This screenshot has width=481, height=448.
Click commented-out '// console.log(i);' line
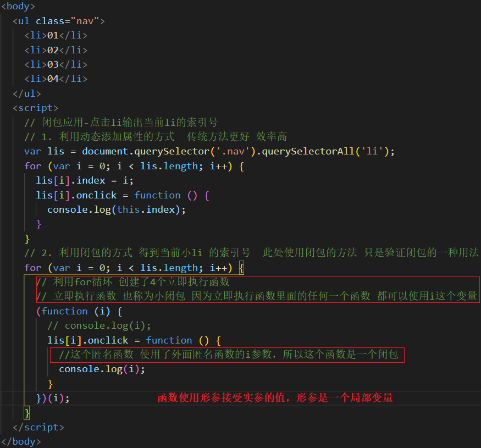[99, 325]
